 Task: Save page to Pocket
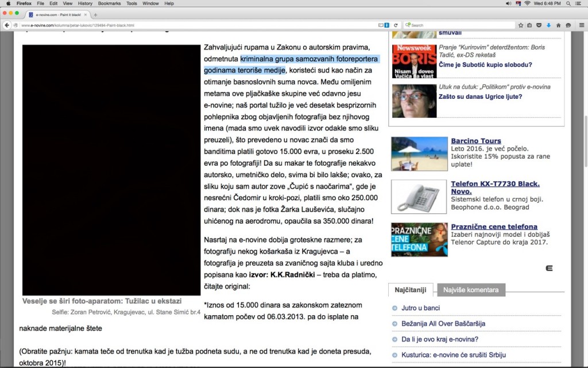(x=539, y=25)
